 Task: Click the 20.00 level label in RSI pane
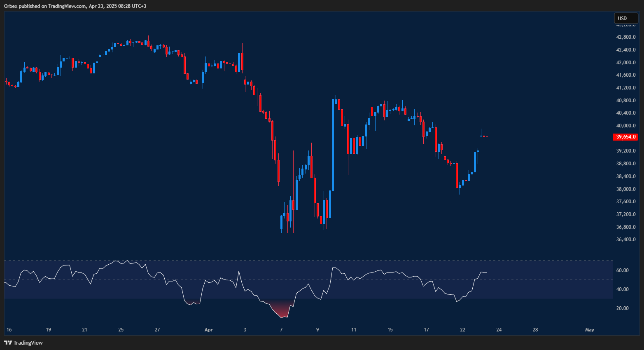click(623, 308)
